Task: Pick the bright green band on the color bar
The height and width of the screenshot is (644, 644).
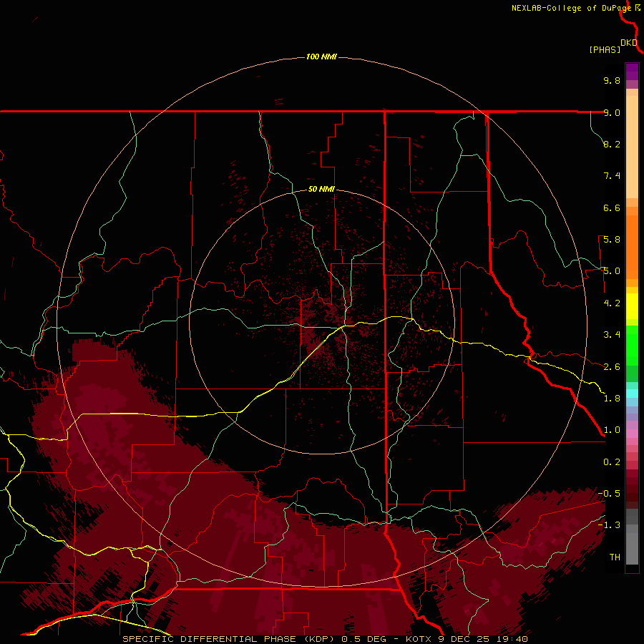Action: point(632,346)
